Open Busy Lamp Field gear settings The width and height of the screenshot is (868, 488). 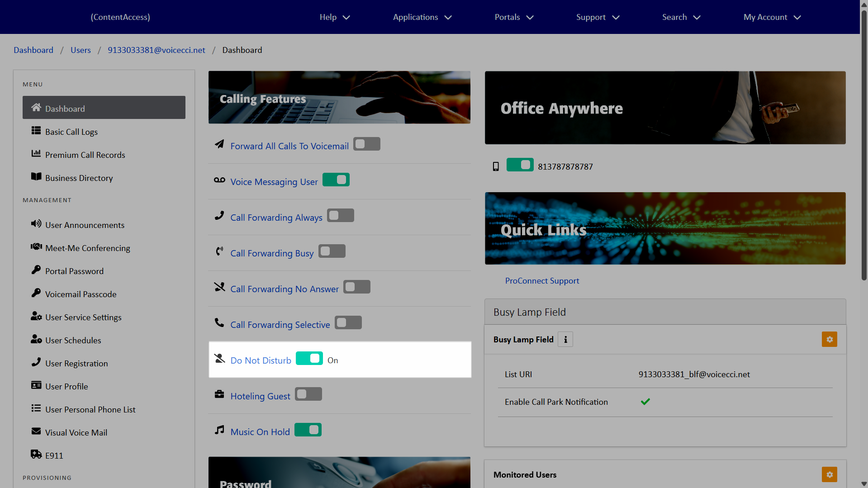[829, 339]
